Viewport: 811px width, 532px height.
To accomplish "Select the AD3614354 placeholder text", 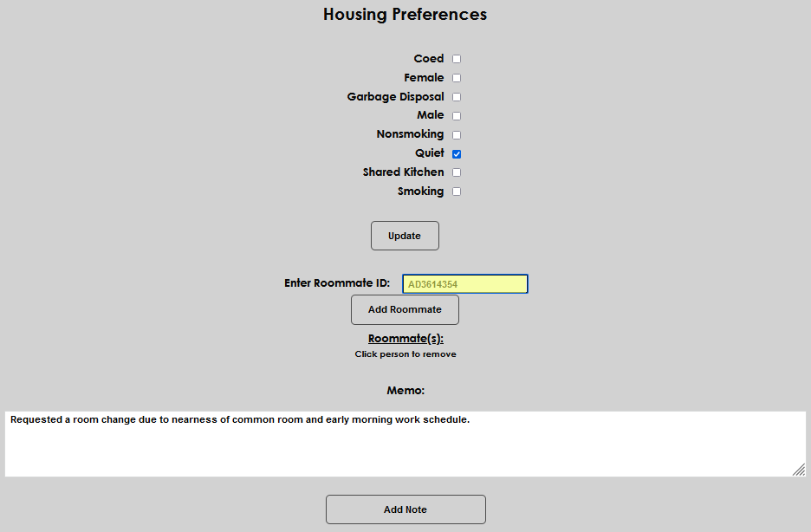I will pyautogui.click(x=433, y=282).
